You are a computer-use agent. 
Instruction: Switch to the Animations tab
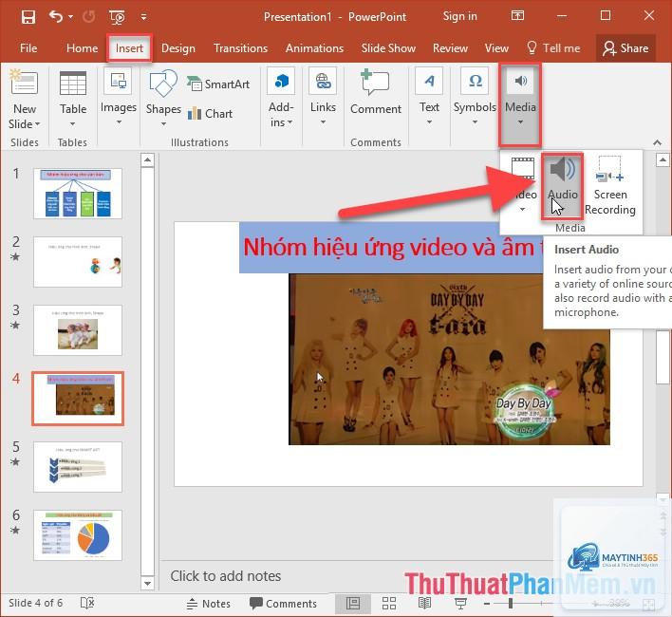click(314, 48)
